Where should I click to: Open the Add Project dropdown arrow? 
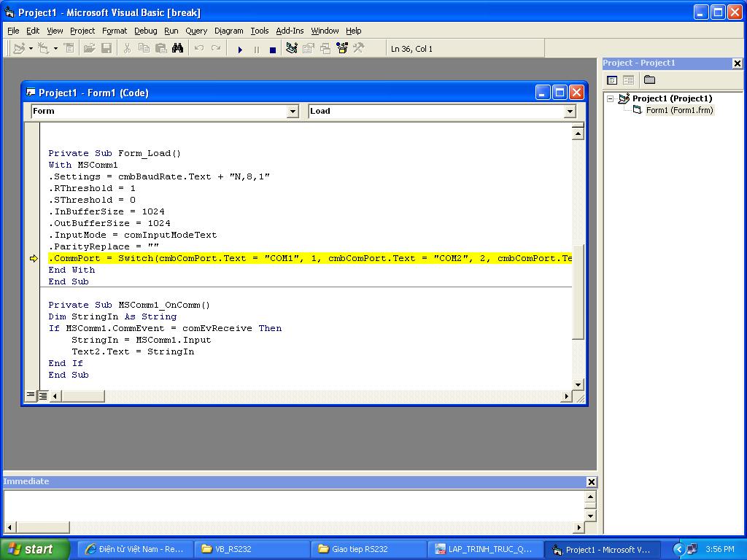(x=31, y=49)
